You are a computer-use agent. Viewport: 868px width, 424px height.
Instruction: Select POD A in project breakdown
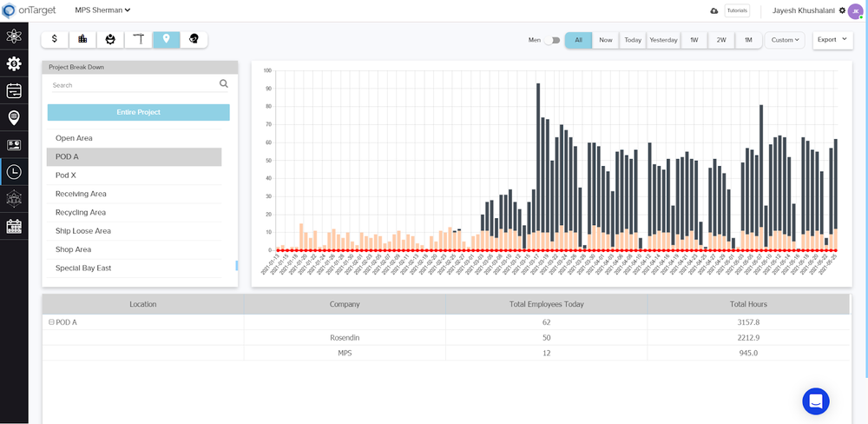coord(134,157)
